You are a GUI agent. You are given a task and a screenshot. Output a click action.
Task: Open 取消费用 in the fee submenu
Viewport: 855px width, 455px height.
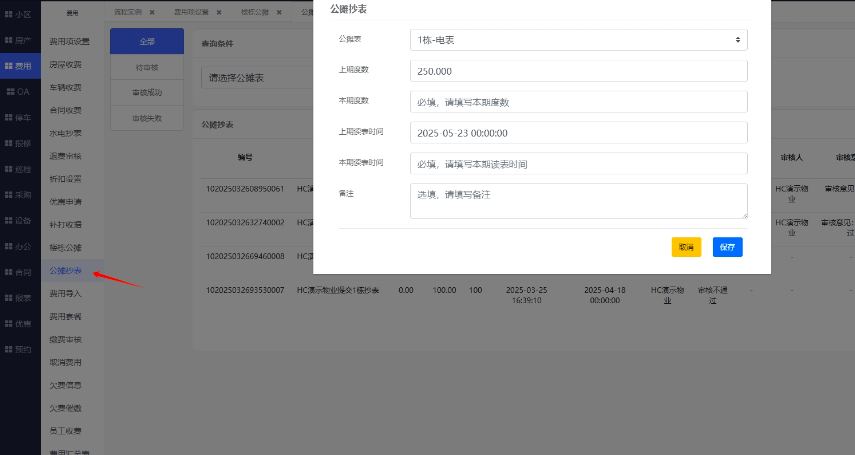click(x=65, y=362)
